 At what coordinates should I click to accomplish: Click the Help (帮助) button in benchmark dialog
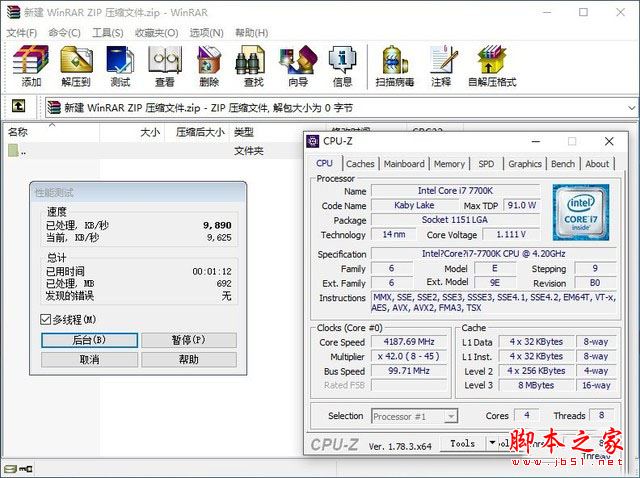tap(189, 360)
